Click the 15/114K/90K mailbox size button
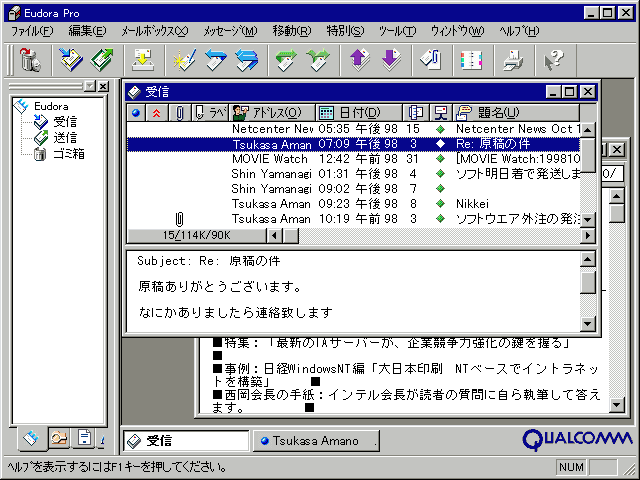Screen dimensions: 640x480 (x=197, y=236)
